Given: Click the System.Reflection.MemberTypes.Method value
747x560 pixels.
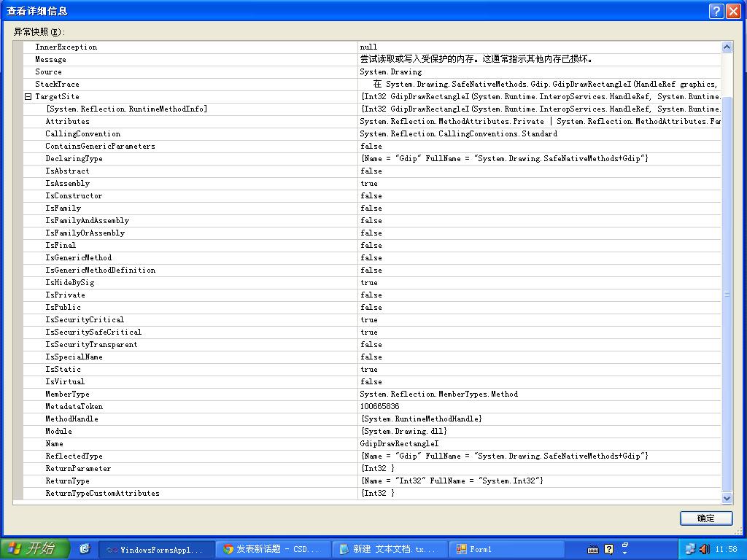Looking at the screenshot, I should [x=438, y=394].
